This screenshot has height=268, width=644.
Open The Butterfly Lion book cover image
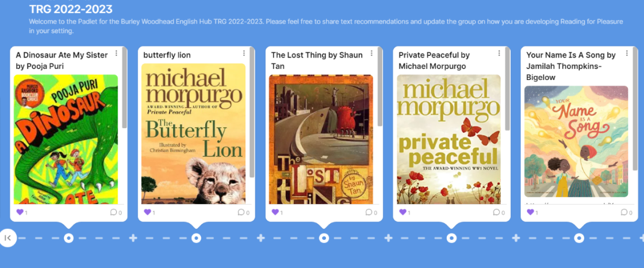pos(193,133)
